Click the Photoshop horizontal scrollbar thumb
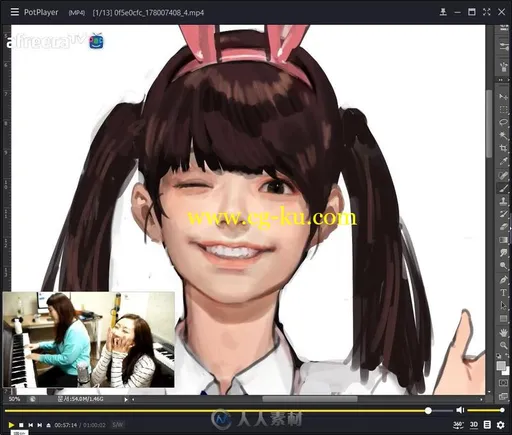The width and height of the screenshot is (512, 435). (310, 399)
